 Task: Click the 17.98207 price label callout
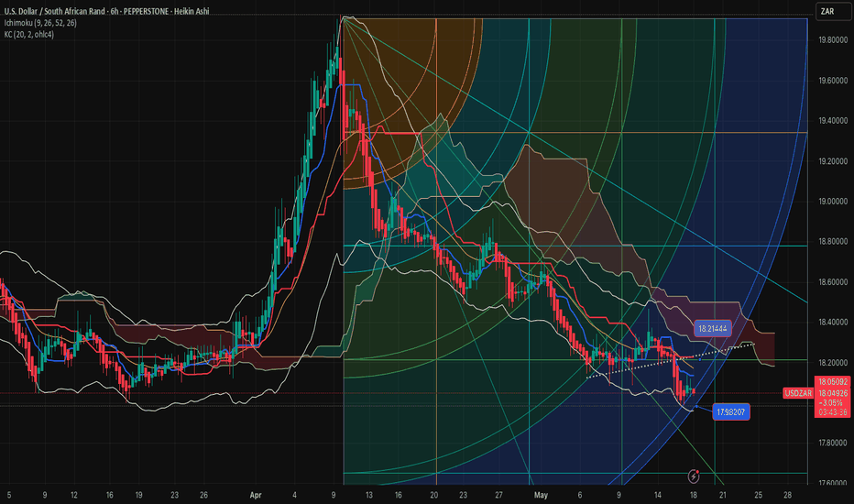731,412
